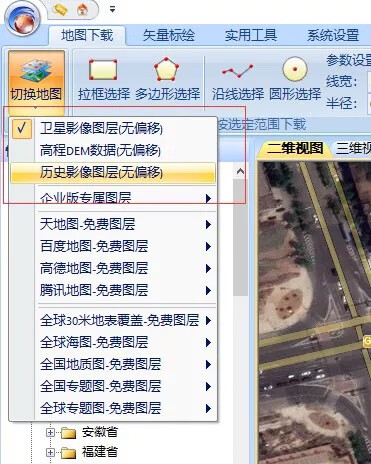Screen dimensions: 371x464
Task: Switch to the 二维视图 tab
Action: click(295, 148)
